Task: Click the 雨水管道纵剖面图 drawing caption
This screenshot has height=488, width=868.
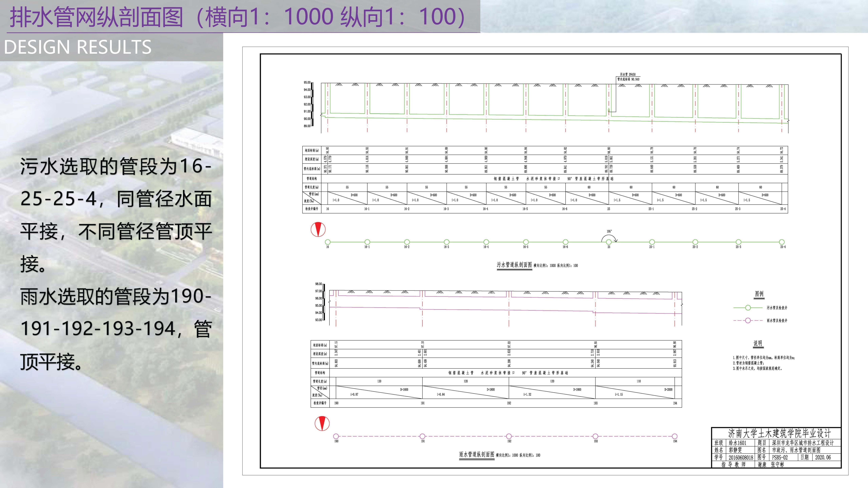Action: [x=476, y=454]
